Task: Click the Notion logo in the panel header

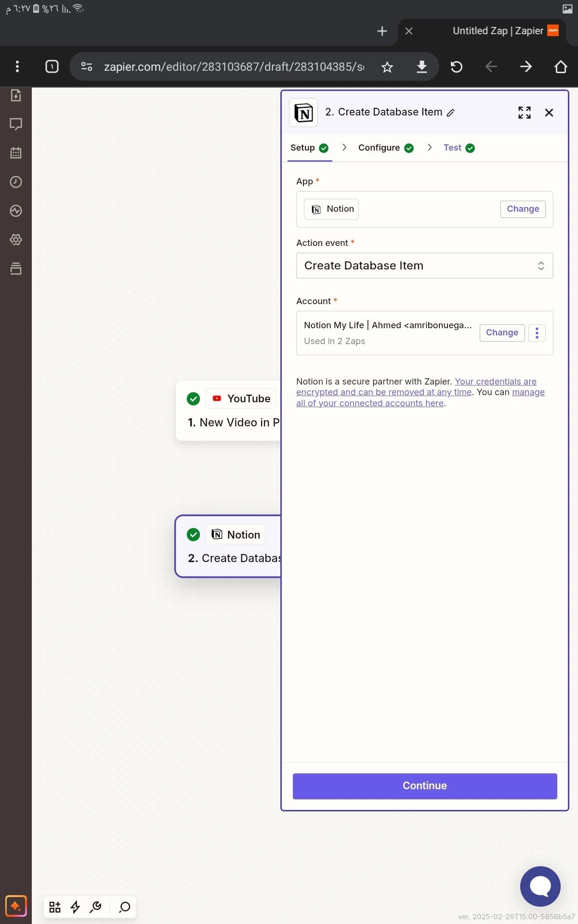Action: pos(303,113)
